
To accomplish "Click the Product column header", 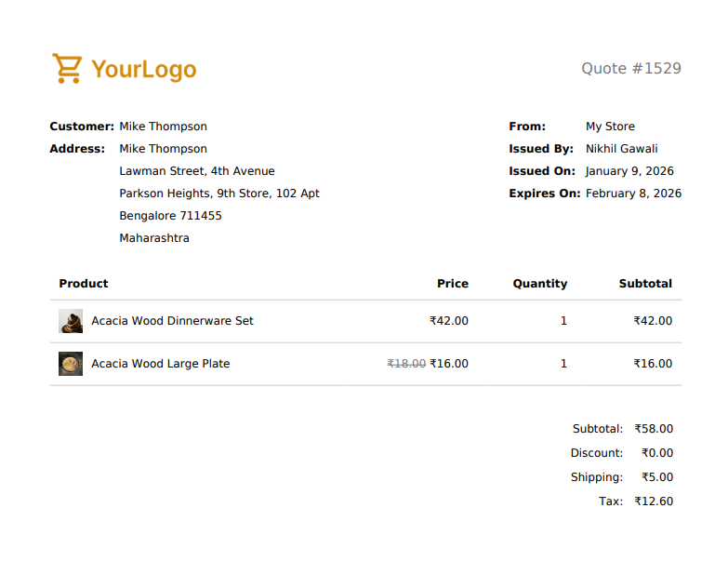I will pos(84,284).
